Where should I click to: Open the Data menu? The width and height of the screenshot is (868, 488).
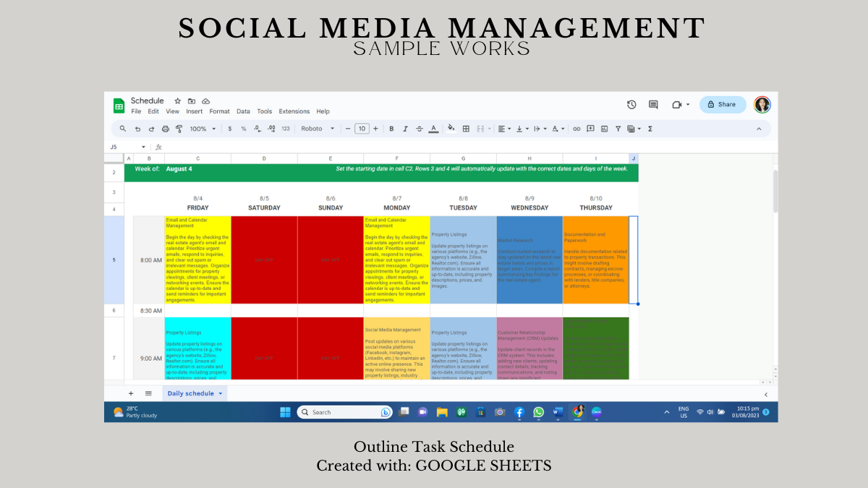(x=243, y=111)
